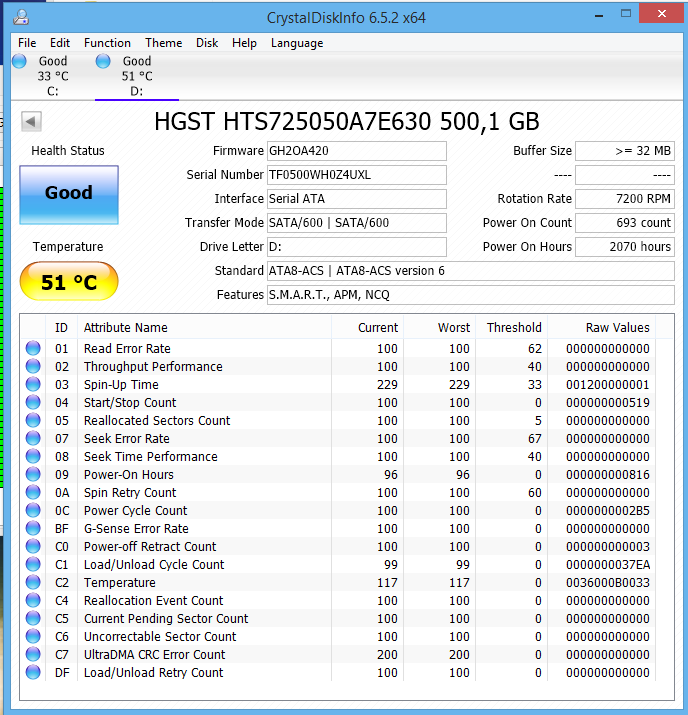The width and height of the screenshot is (688, 715).
Task: Open the File menu
Action: pyautogui.click(x=27, y=43)
